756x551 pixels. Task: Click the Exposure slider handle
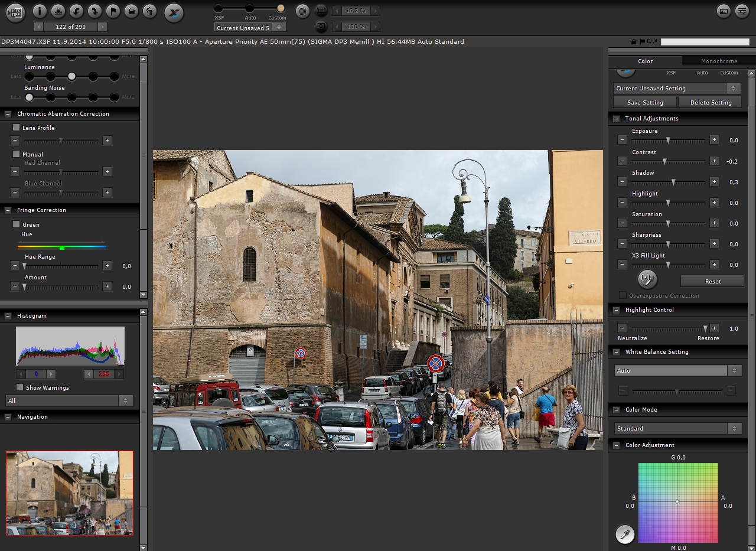point(668,141)
